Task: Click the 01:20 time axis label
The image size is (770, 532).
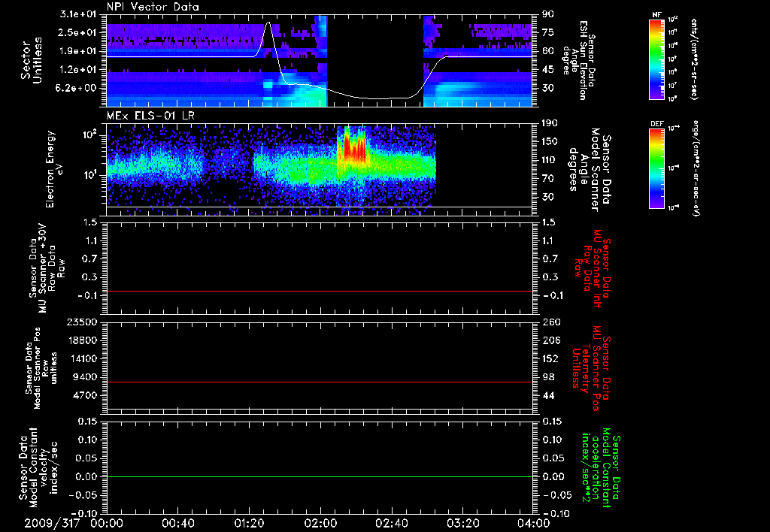Action: [249, 523]
